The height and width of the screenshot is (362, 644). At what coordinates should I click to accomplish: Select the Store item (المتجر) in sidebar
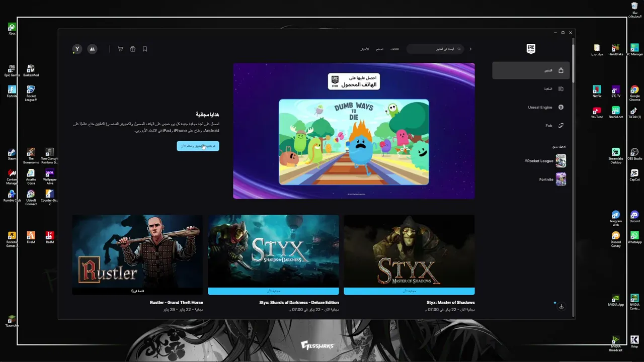coord(531,70)
